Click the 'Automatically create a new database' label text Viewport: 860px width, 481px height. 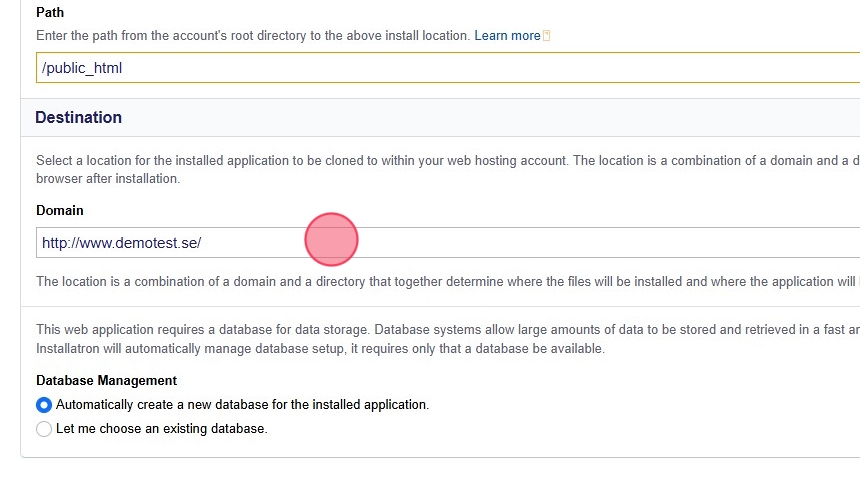(242, 405)
